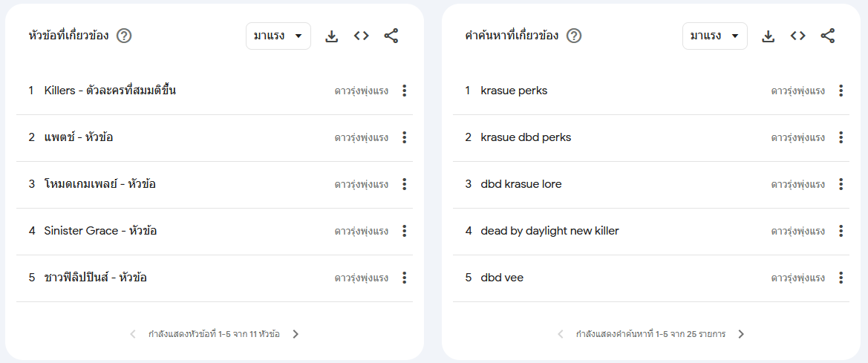This screenshot has width=868, height=363.
Task: Open more options for Killers topic row
Action: pyautogui.click(x=405, y=91)
